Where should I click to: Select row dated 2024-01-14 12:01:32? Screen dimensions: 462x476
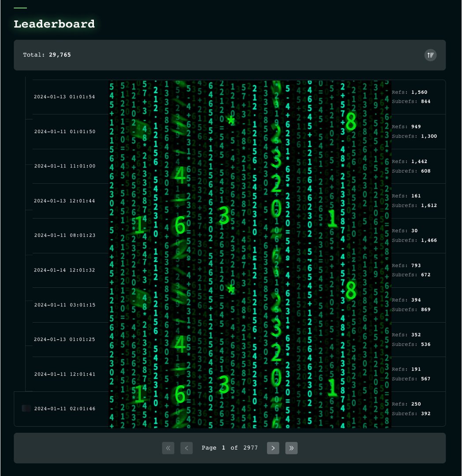point(239,270)
